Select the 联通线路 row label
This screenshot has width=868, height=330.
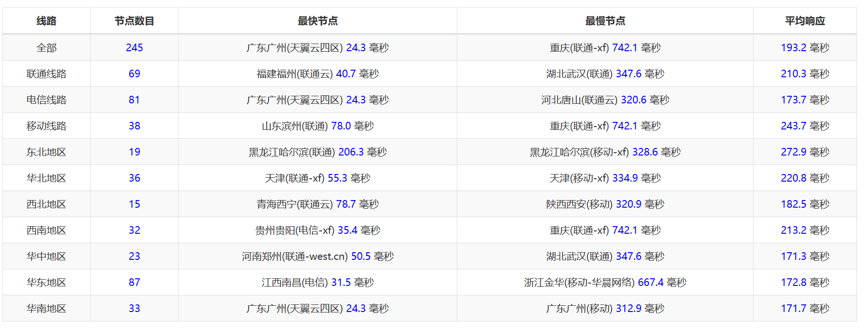click(47, 73)
